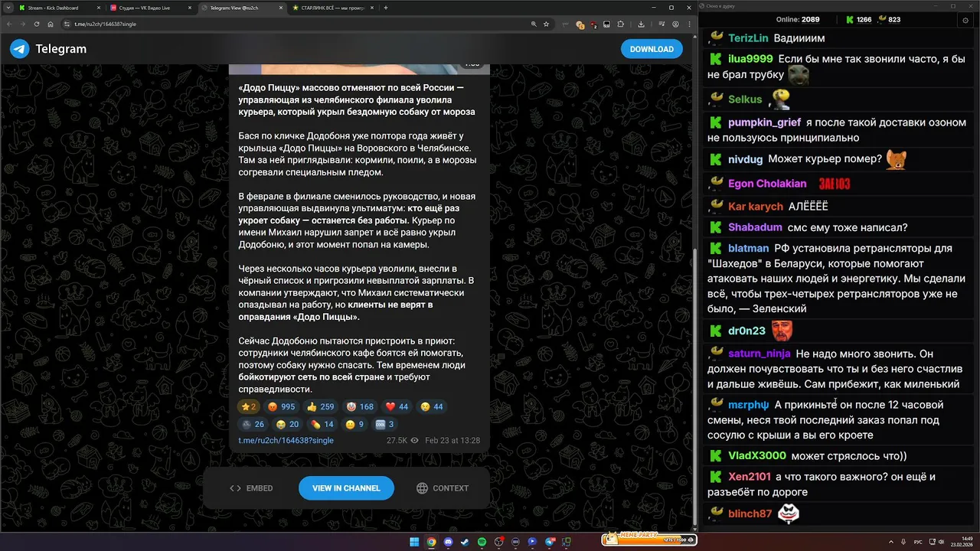Click username TerizLin in chat
980x551 pixels.
748,38
